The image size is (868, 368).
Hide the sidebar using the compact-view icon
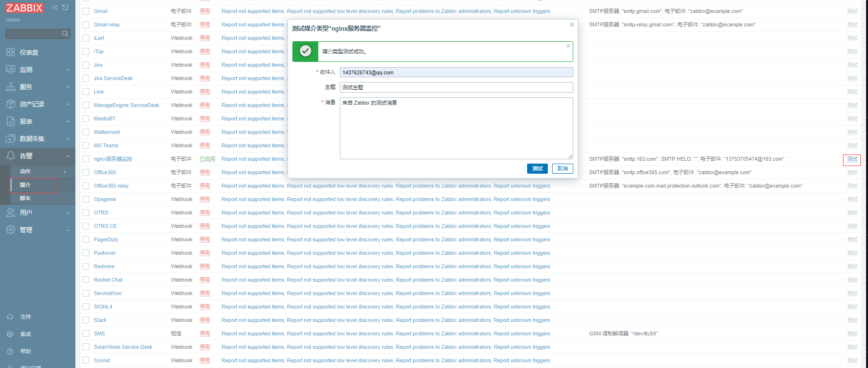pyautogui.click(x=65, y=8)
